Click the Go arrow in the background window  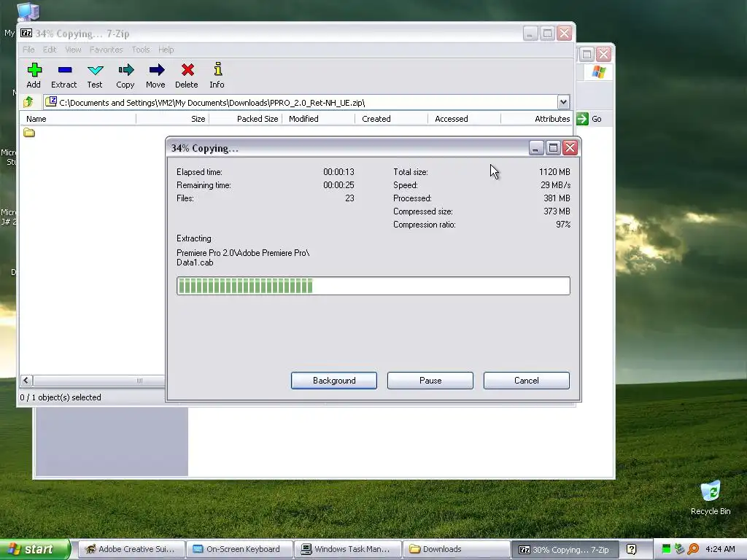pos(582,119)
